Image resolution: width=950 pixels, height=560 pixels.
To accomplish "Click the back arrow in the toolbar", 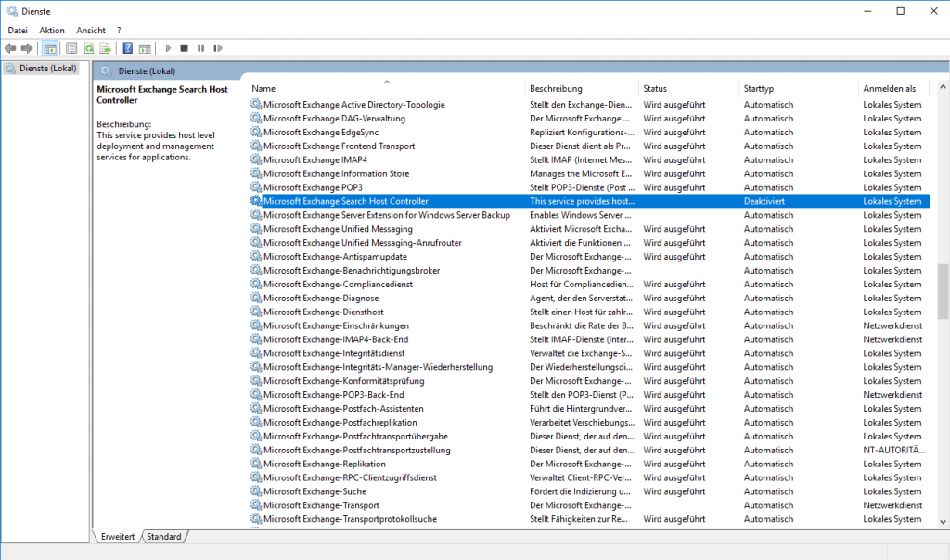I will (10, 48).
